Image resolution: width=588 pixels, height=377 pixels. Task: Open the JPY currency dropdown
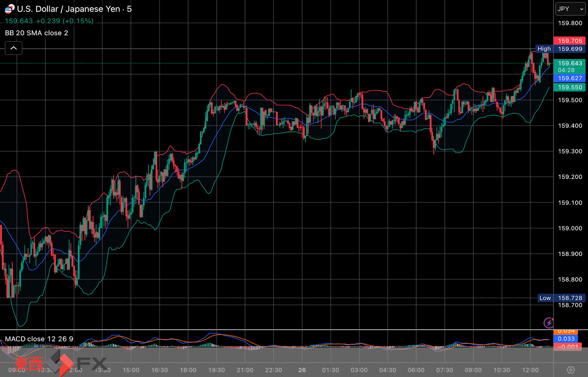[x=570, y=9]
